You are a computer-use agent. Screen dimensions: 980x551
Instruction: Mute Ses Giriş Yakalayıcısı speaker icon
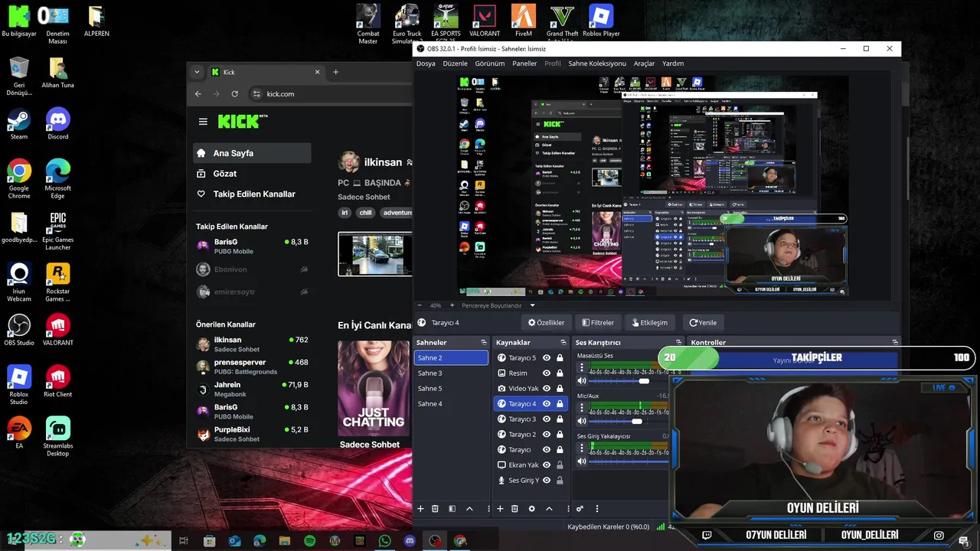582,461
